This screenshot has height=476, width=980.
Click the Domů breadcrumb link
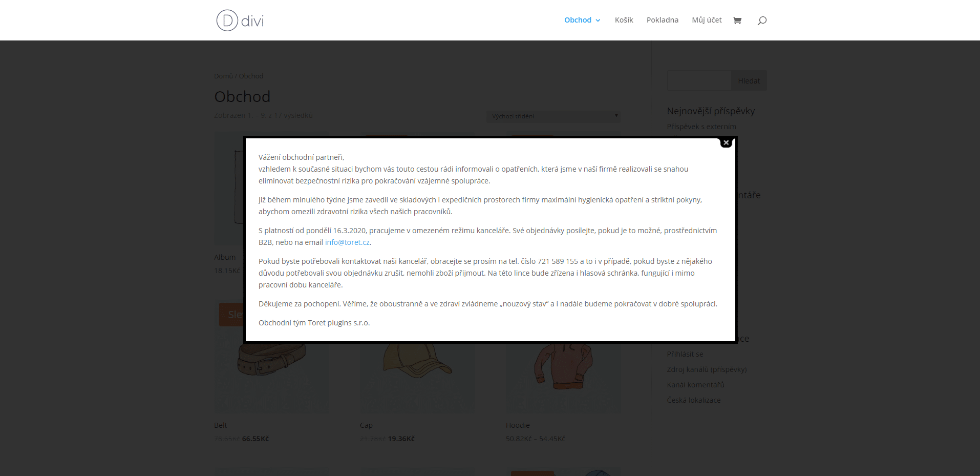click(x=223, y=76)
